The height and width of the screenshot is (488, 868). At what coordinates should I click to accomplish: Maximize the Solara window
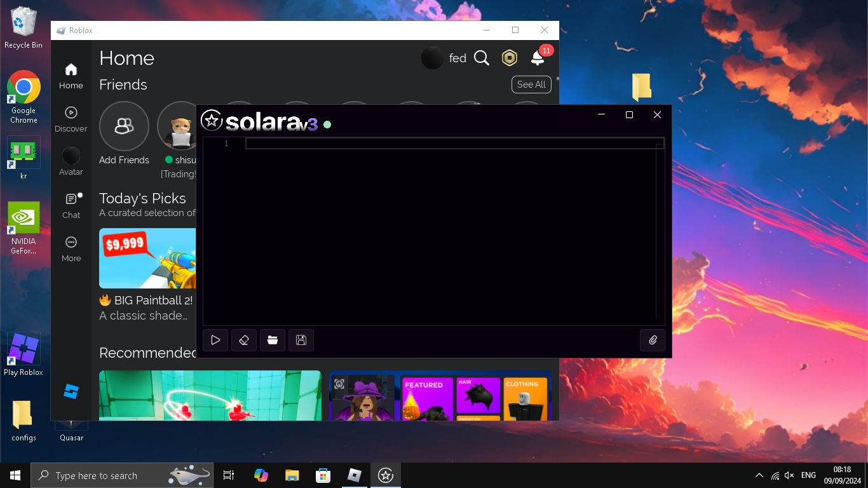point(629,115)
